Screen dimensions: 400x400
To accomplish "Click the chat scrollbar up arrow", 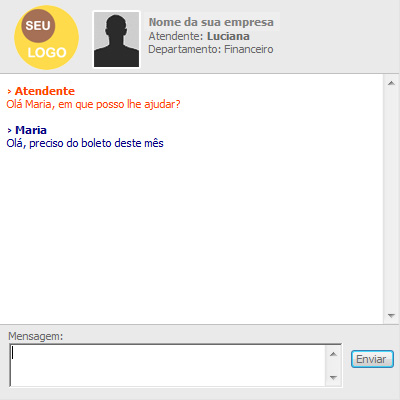I will [x=391, y=83].
